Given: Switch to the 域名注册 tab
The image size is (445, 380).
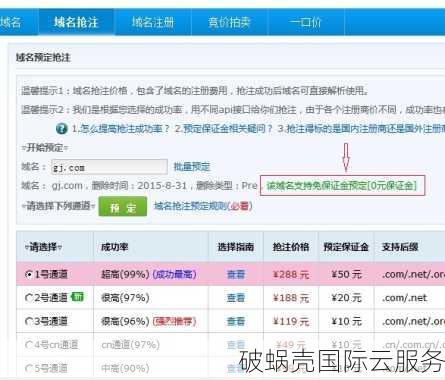Looking at the screenshot, I should [153, 22].
